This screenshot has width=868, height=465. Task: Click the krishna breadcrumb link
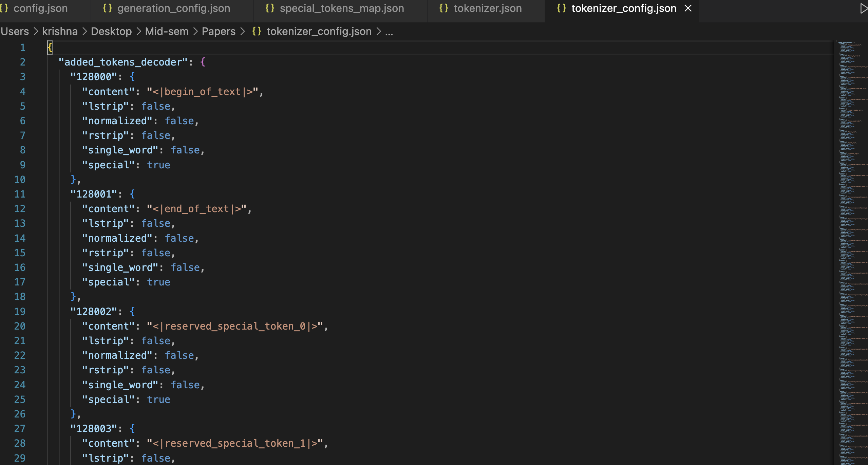[x=60, y=31]
